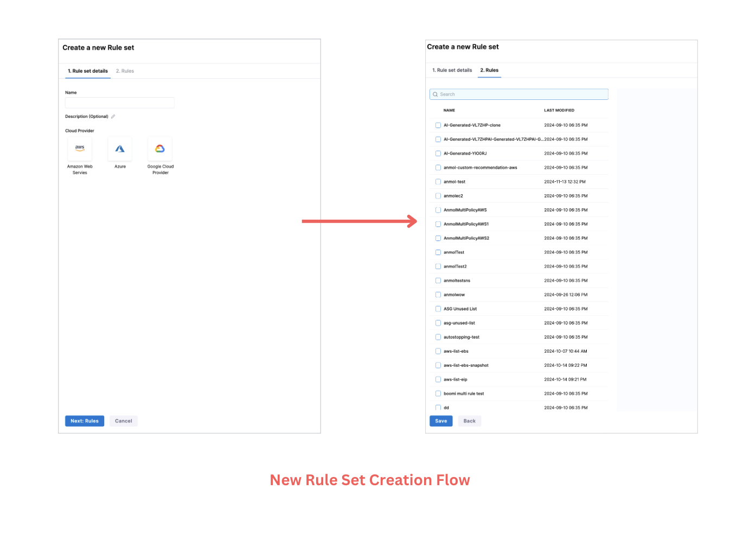Click the magnifier icon in the search box
This screenshot has width=756, height=534.
point(435,94)
